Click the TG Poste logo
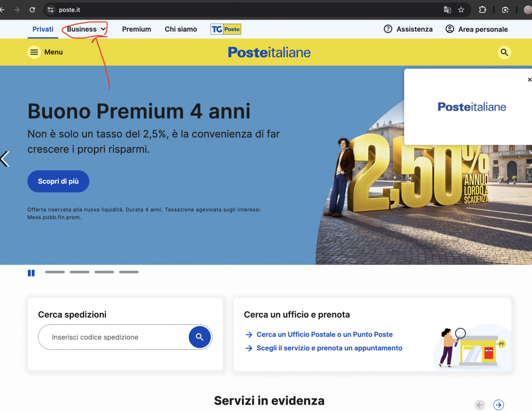This screenshot has height=411, width=532. tap(225, 29)
